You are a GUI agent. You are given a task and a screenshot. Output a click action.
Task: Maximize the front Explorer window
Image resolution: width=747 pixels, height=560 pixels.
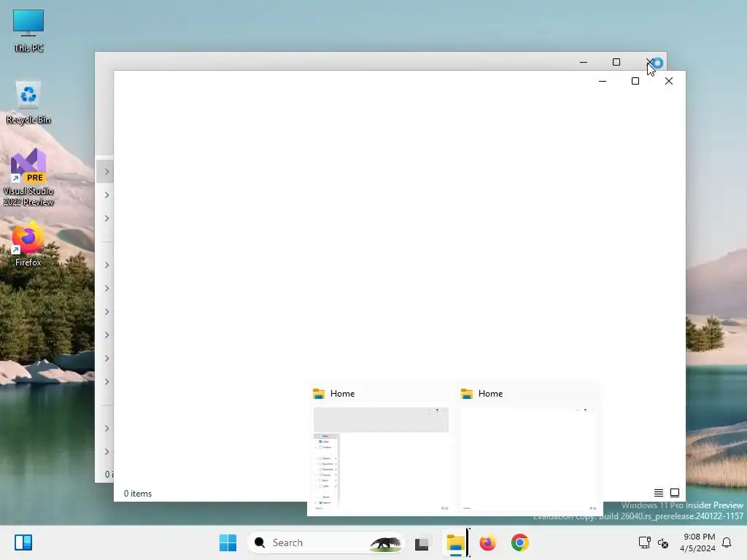click(x=635, y=82)
